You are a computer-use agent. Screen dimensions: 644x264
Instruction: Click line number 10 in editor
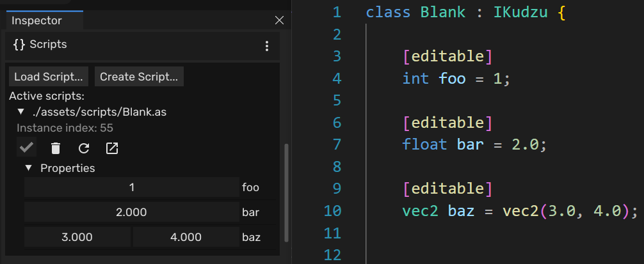point(333,211)
